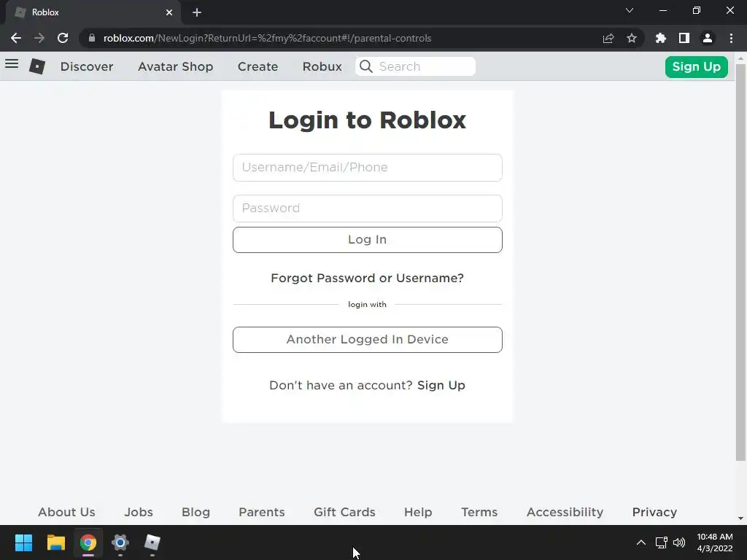Open the Help footer link

pos(418,512)
